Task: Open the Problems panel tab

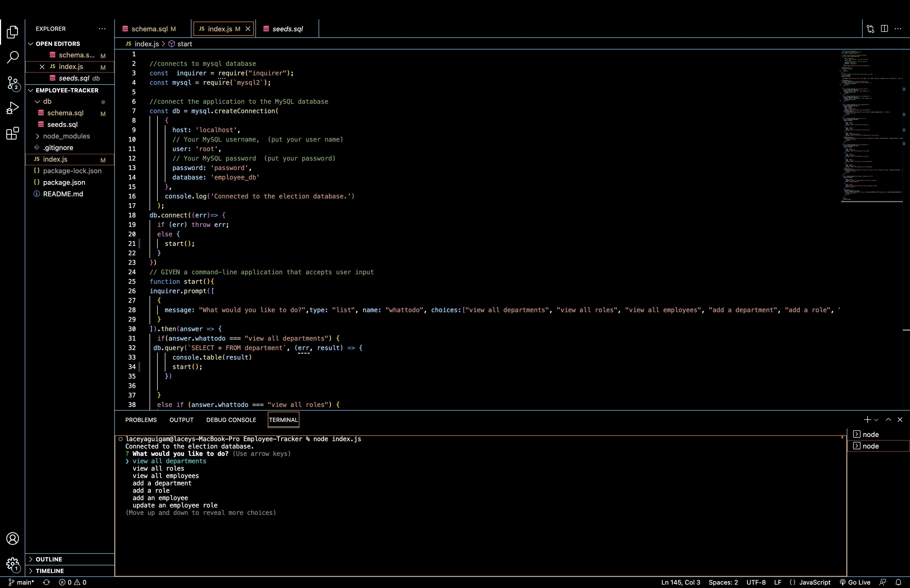Action: coord(141,420)
